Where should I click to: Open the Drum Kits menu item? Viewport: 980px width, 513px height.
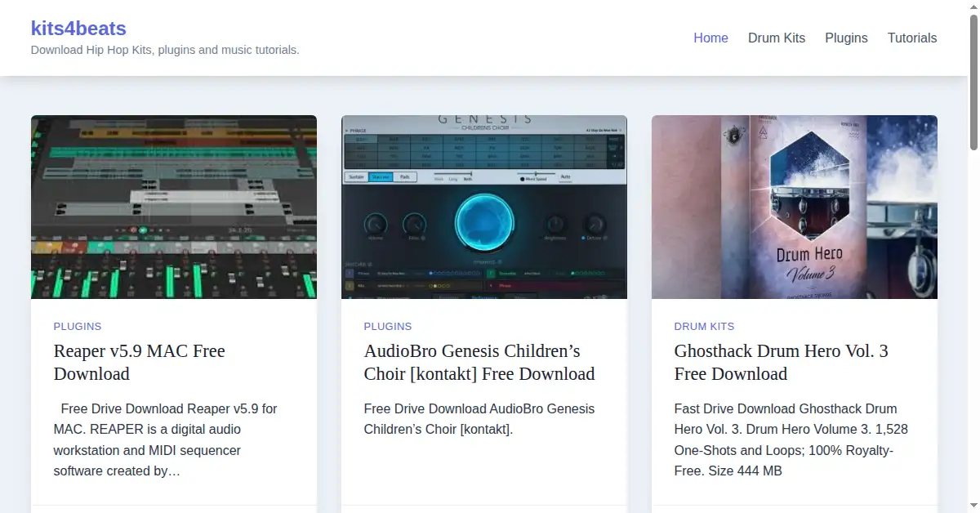(x=777, y=38)
